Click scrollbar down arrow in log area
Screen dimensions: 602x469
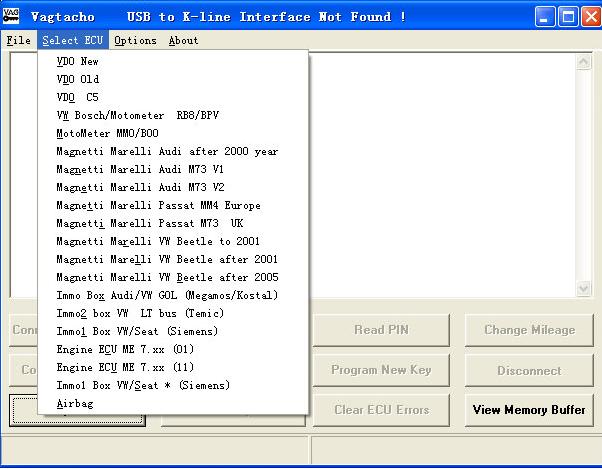[x=584, y=289]
